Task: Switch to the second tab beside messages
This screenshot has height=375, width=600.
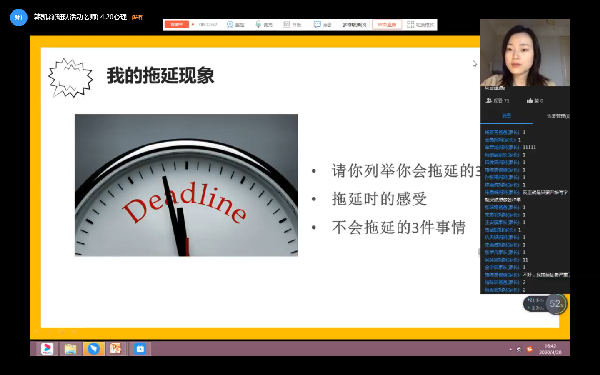Action: click(x=558, y=116)
